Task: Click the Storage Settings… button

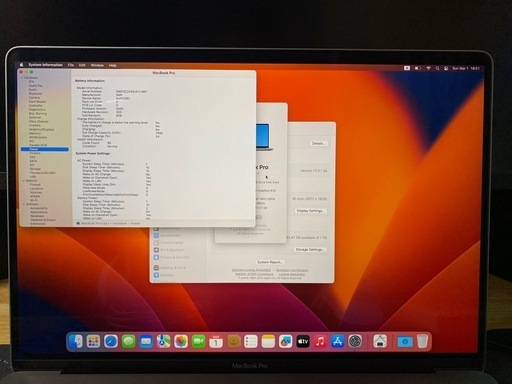Action: [310, 249]
